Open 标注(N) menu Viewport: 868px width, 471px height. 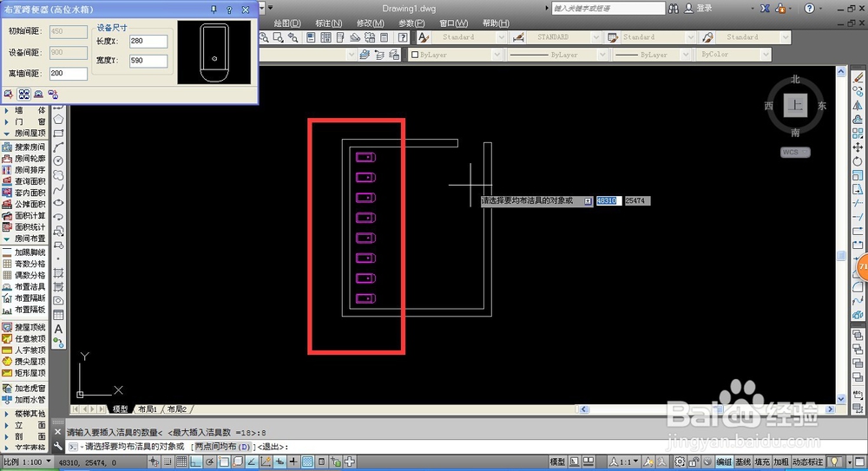(x=329, y=23)
